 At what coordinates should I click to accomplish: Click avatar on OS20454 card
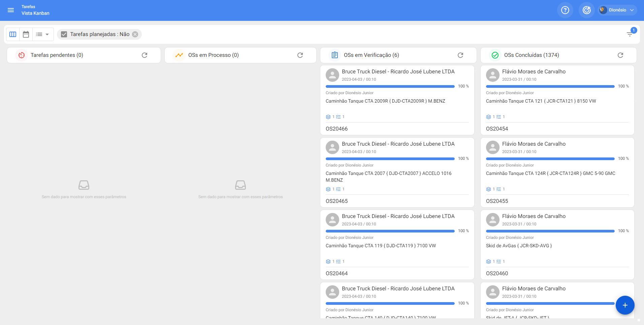tap(493, 75)
